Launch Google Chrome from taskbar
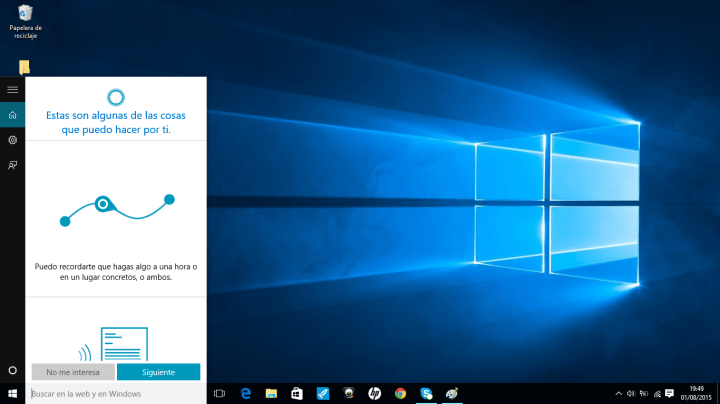 point(400,394)
